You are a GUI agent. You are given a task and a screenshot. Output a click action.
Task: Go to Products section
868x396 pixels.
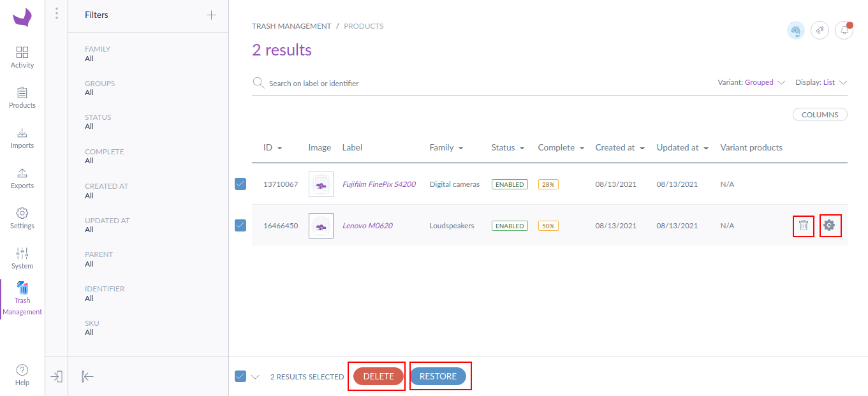click(22, 98)
